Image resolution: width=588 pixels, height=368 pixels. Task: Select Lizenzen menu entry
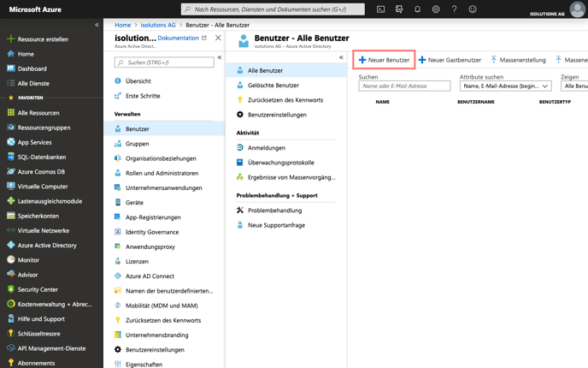click(x=137, y=261)
